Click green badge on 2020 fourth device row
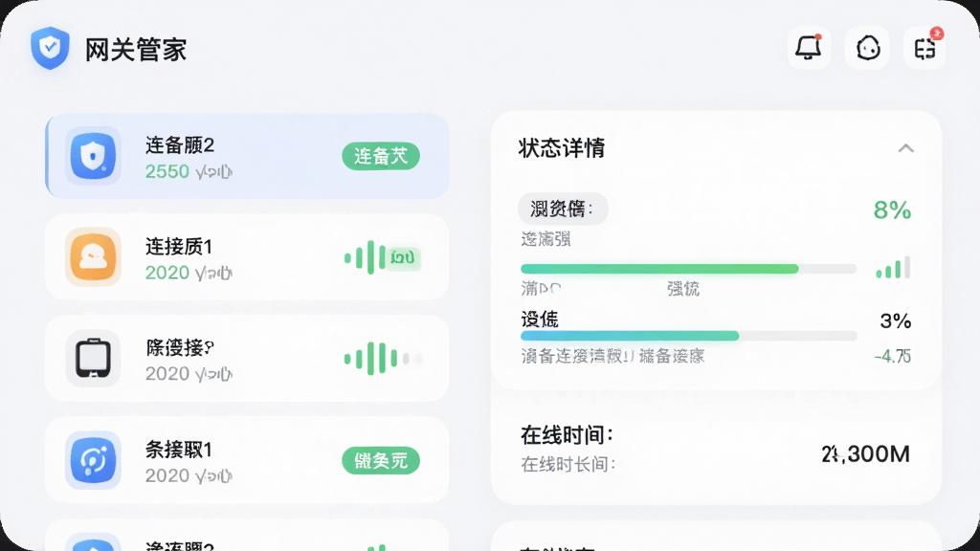 pos(381,461)
